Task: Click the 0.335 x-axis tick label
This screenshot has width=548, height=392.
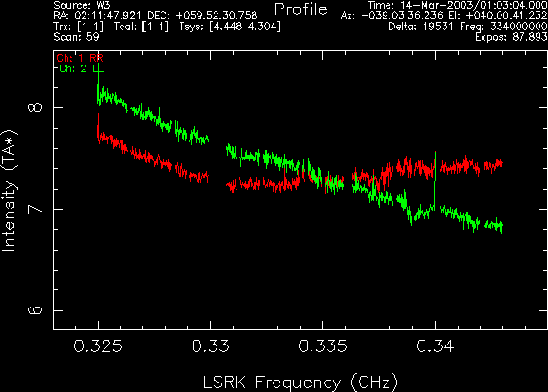Action: click(323, 346)
